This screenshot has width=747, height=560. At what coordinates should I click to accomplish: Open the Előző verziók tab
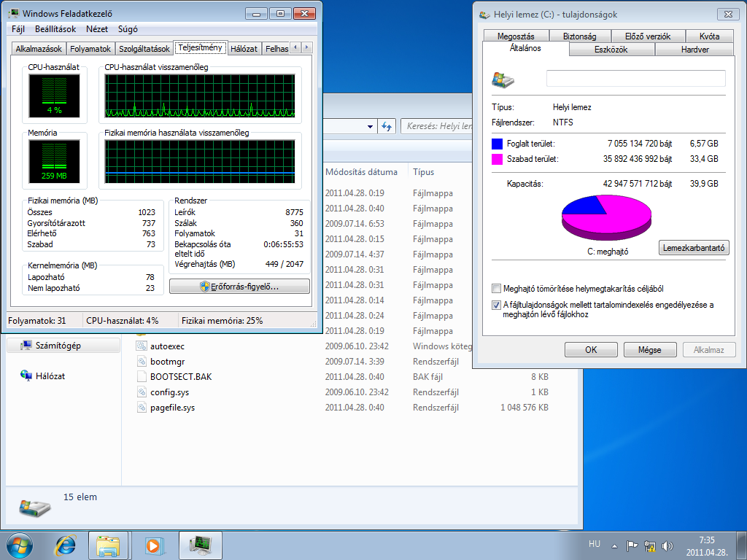pos(648,36)
